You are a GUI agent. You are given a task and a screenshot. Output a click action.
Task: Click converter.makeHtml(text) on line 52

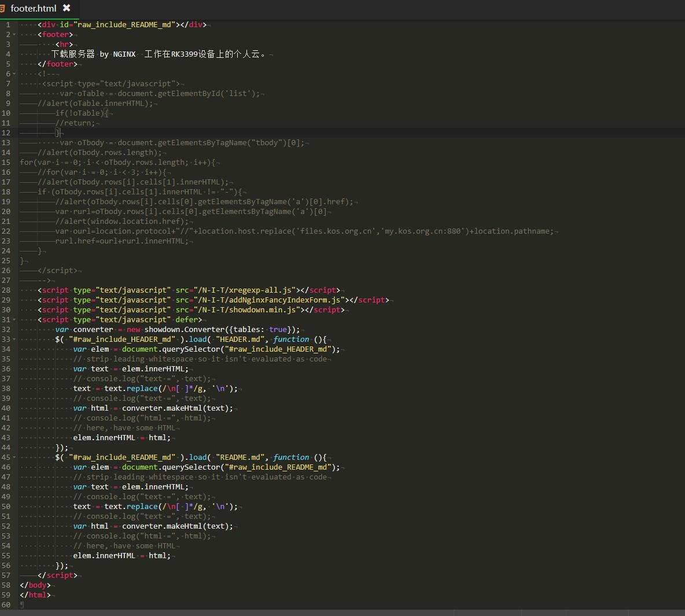(175, 526)
